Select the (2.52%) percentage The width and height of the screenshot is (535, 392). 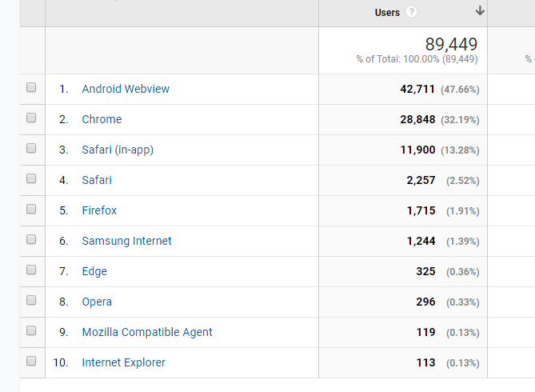463,181
